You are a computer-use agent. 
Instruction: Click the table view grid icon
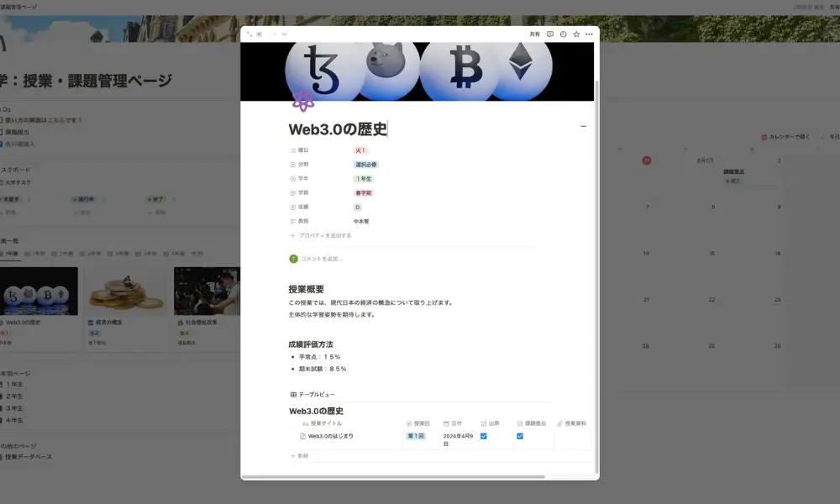293,395
